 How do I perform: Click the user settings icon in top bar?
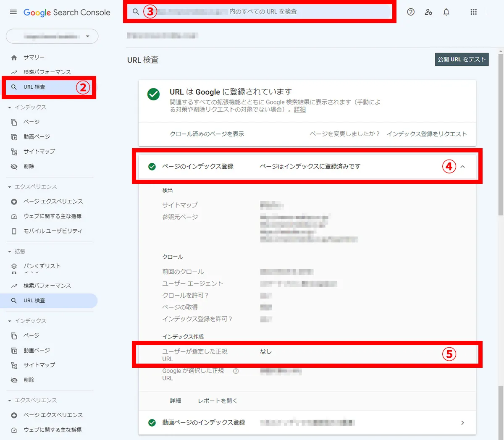pyautogui.click(x=428, y=12)
